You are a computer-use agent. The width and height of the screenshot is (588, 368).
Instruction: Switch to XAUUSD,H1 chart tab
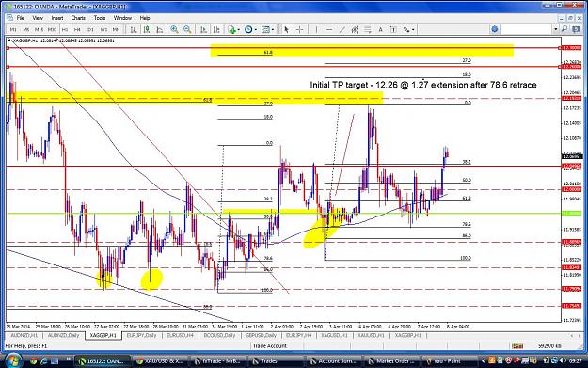(372, 335)
